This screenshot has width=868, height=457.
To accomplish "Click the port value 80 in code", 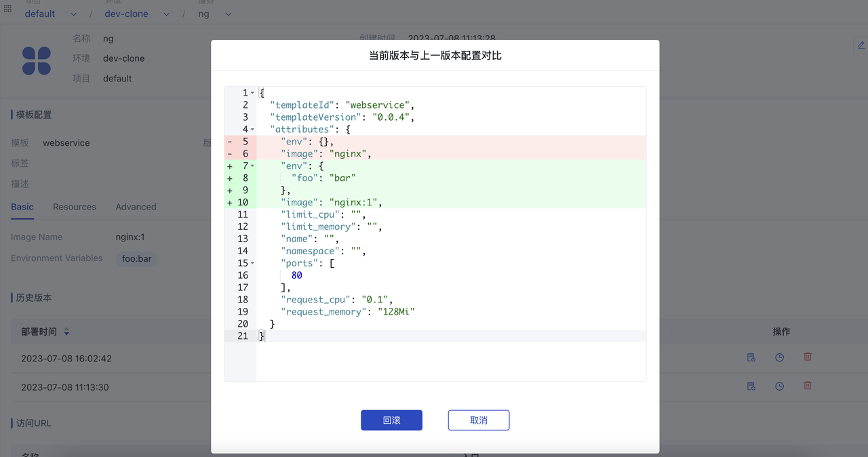I will 297,275.
